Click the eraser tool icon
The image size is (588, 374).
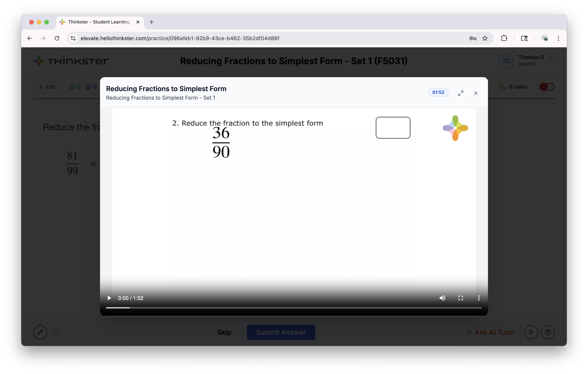tap(57, 332)
